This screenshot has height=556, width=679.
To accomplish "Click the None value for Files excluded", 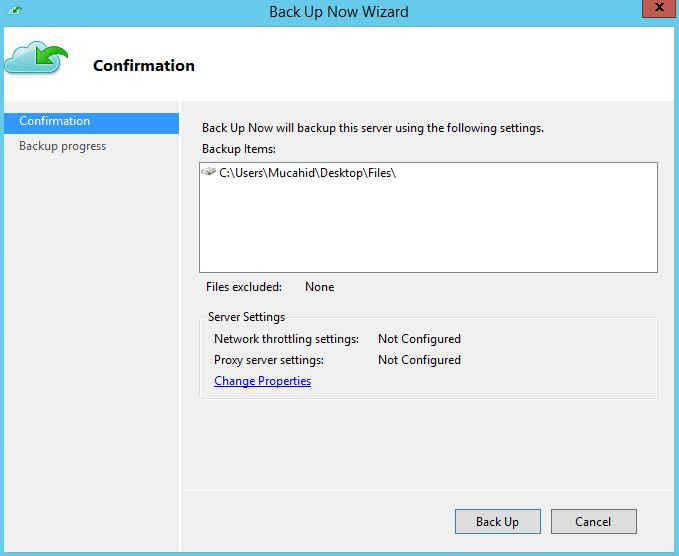I will tap(320, 287).
